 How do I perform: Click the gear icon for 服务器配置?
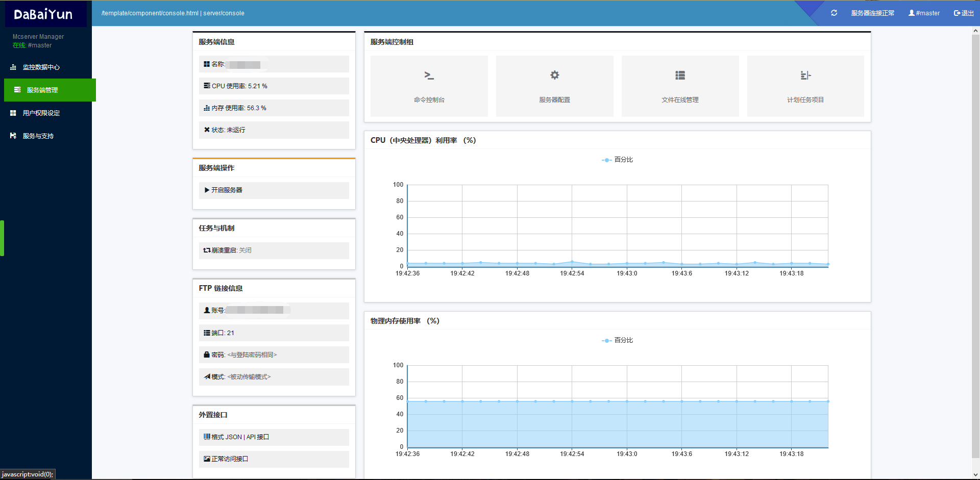point(555,75)
